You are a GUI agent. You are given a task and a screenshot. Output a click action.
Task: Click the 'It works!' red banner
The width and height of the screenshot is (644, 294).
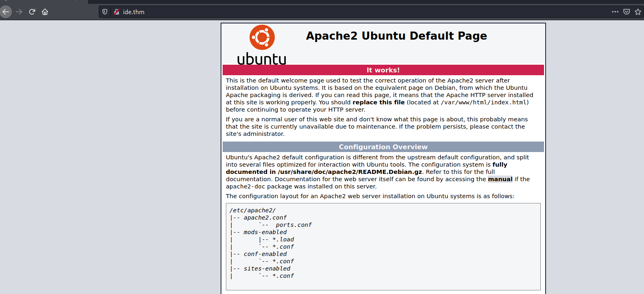pyautogui.click(x=383, y=70)
